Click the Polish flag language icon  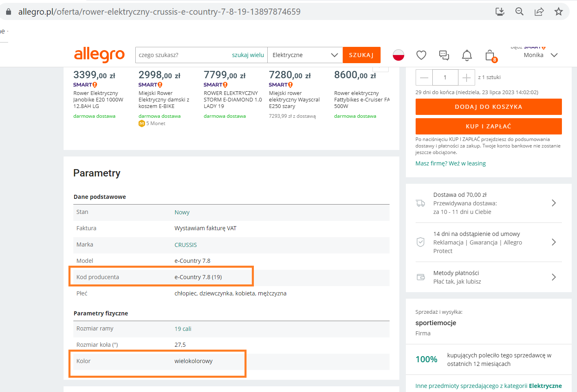coord(398,55)
